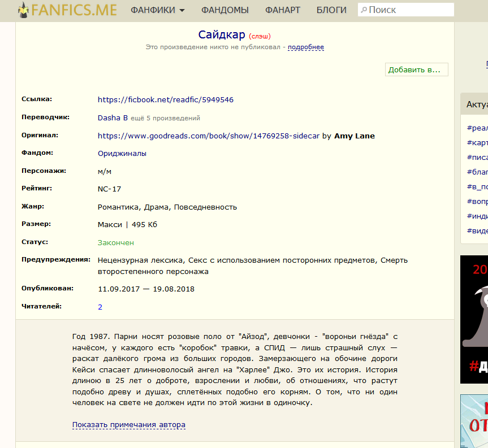Image resolution: width=488 pixels, height=448 pixels.
Task: Click the genre Романтика, Драма, Повседневность
Action: (167, 207)
